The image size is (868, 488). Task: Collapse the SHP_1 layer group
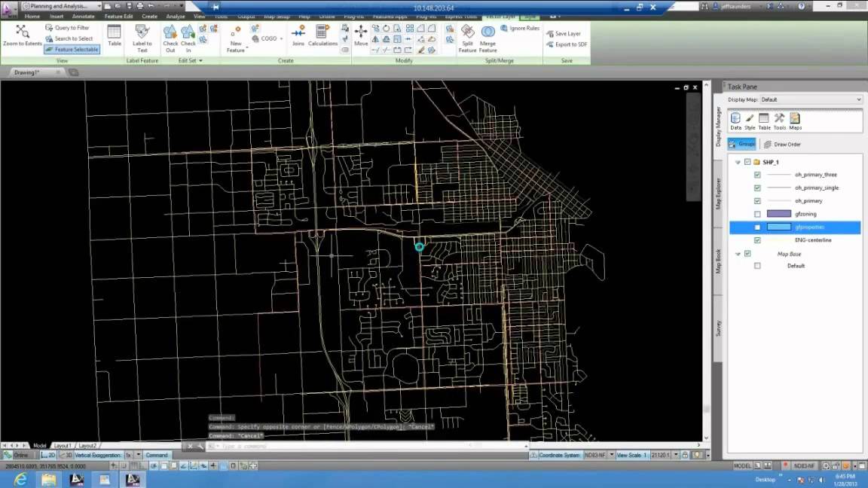point(738,162)
